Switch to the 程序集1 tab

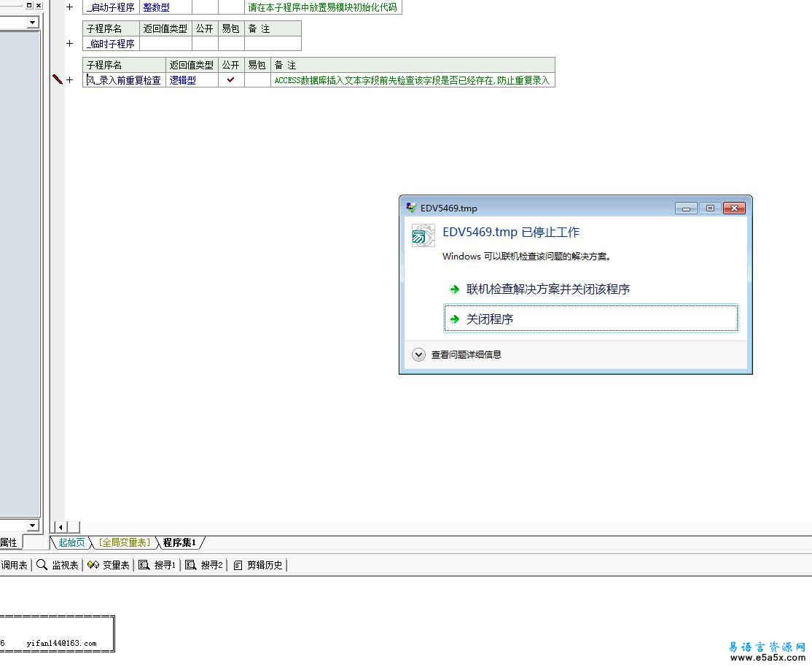click(x=180, y=542)
